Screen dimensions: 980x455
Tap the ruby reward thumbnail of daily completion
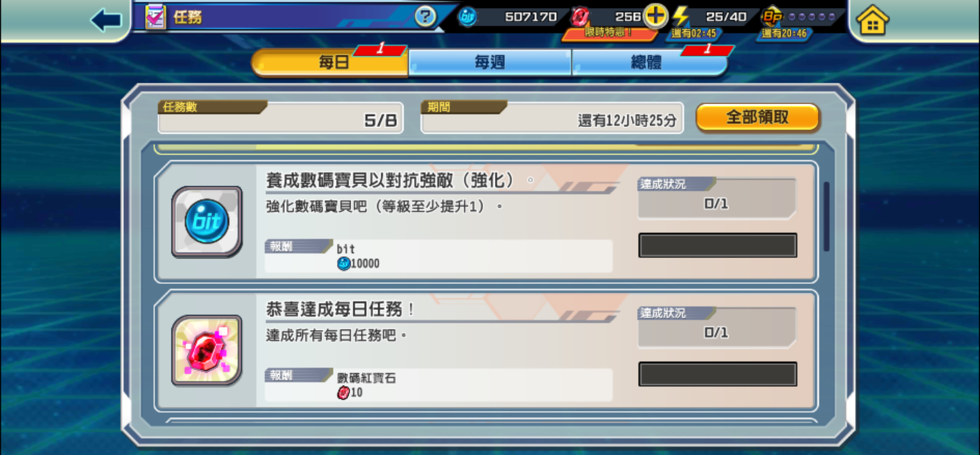click(x=207, y=350)
